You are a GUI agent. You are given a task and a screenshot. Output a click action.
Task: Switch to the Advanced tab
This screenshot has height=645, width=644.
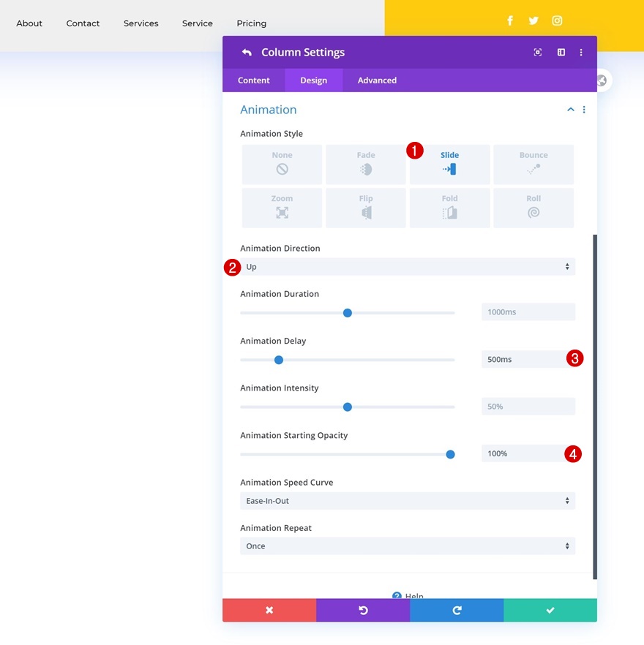click(377, 80)
